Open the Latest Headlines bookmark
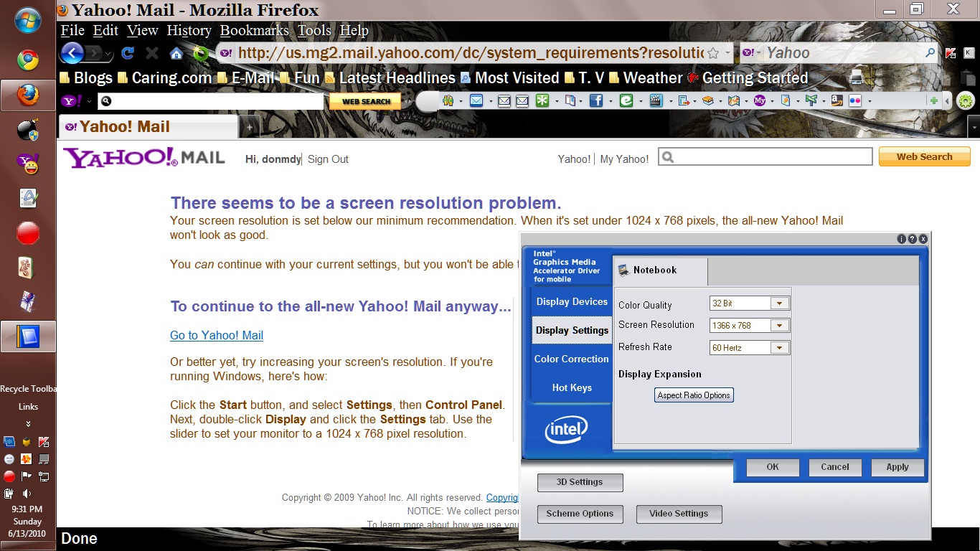This screenshot has width=980, height=551. click(390, 77)
